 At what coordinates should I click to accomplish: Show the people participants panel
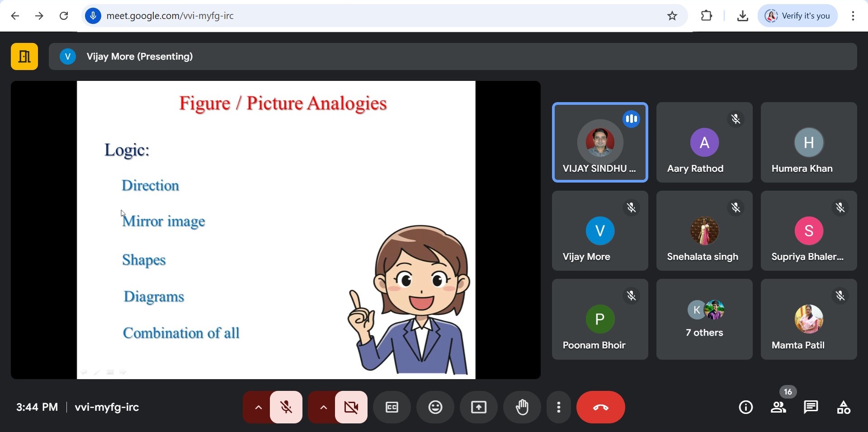coord(778,407)
